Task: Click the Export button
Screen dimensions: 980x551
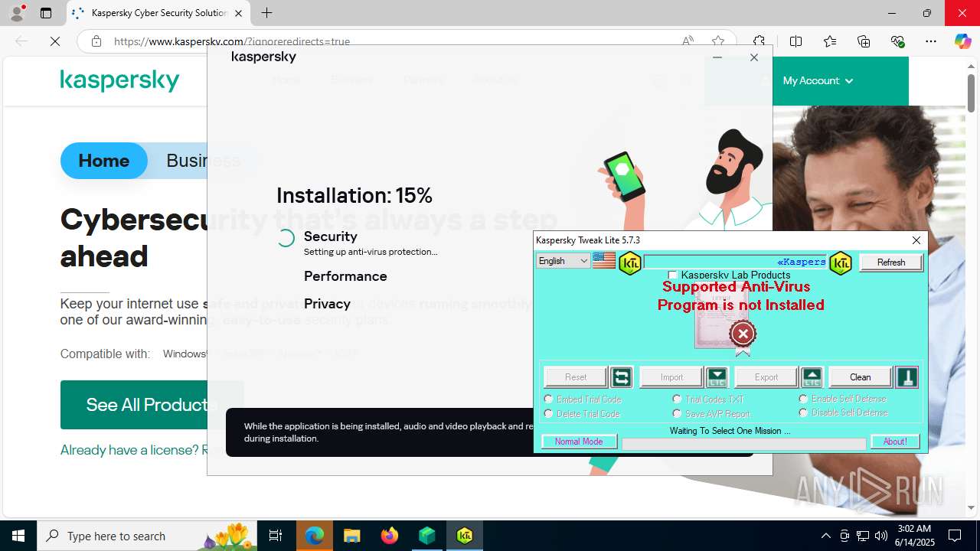Action: [x=766, y=377]
